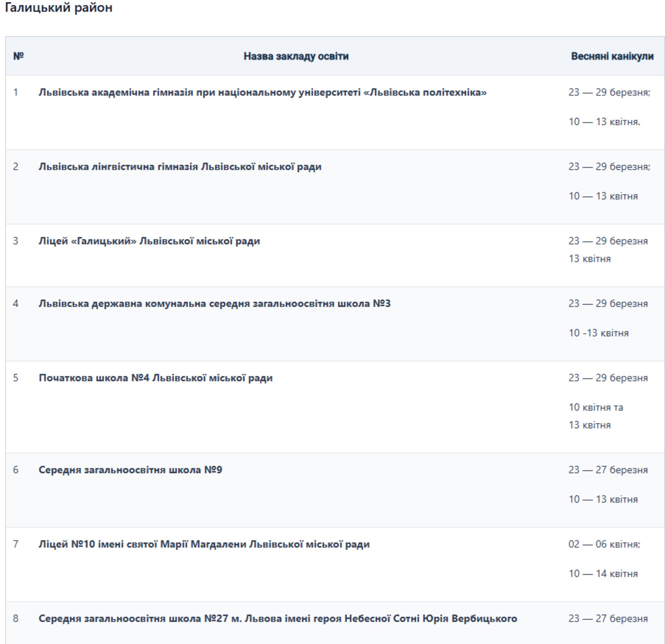Viewport: 665px width, 644px height.
Task: Click "10 -13 квітня" in row 4
Action: click(598, 333)
